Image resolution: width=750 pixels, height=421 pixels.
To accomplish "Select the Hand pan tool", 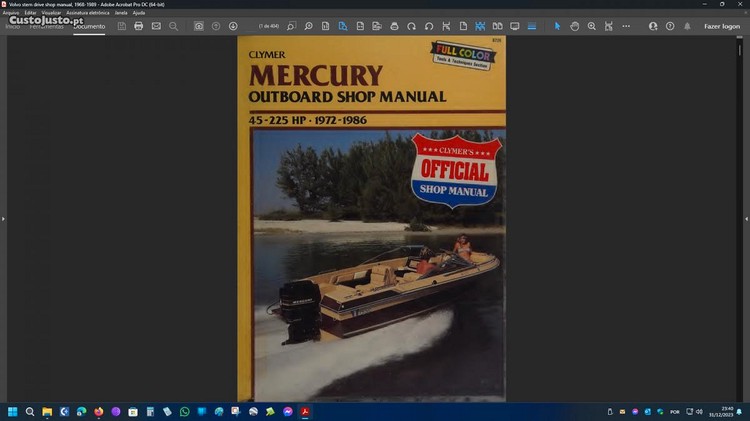I will point(575,26).
